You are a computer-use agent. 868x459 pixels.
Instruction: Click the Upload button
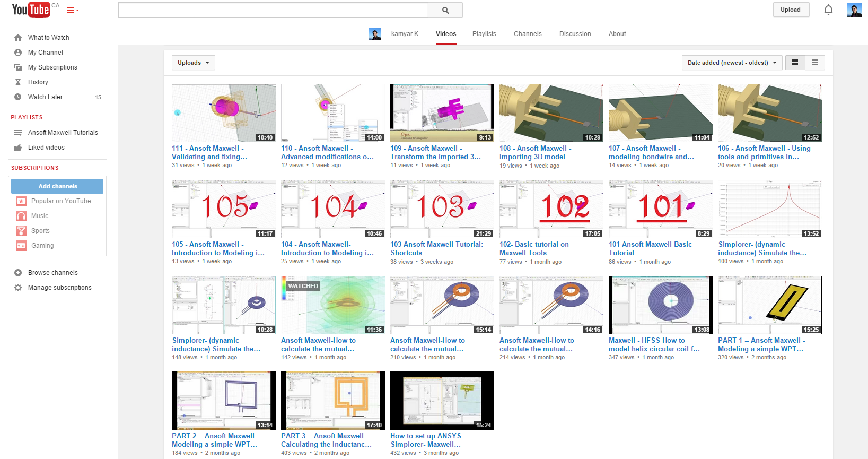[x=790, y=10]
